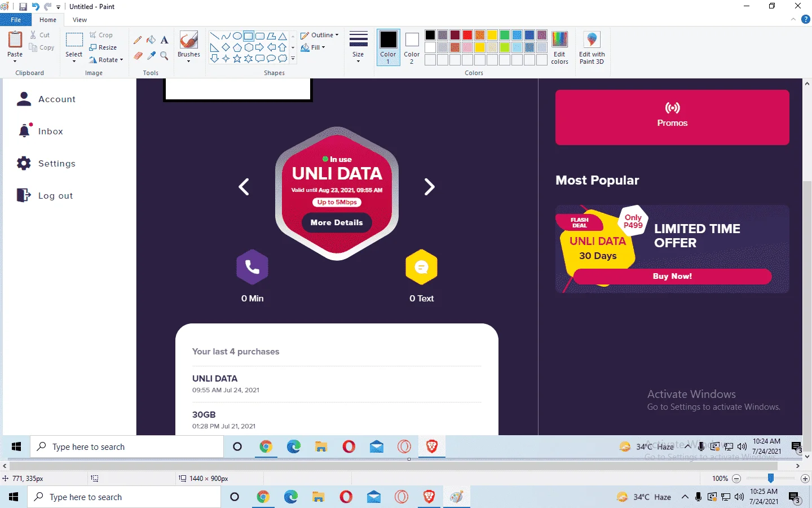Click the Paste clipboard icon
This screenshot has width=812, height=508.
pos(15,40)
